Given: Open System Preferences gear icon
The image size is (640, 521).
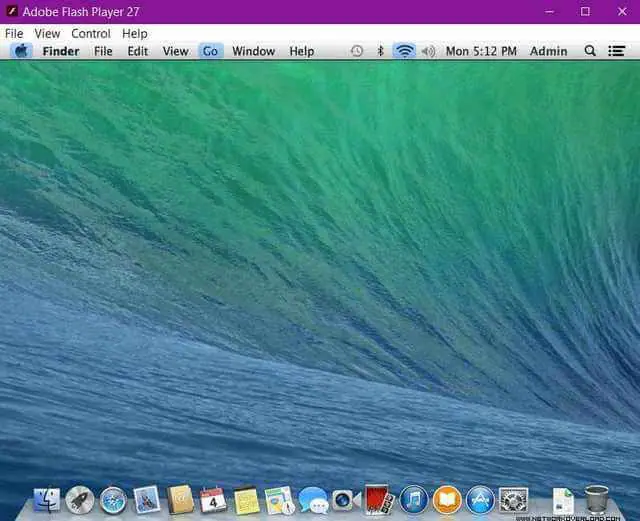Looking at the screenshot, I should coord(513,499).
